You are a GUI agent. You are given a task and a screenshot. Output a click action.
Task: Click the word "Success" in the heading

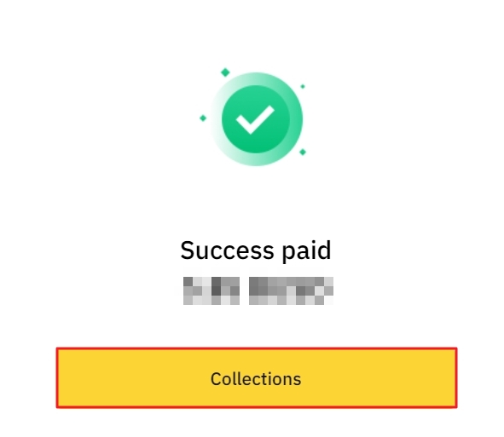tap(227, 250)
